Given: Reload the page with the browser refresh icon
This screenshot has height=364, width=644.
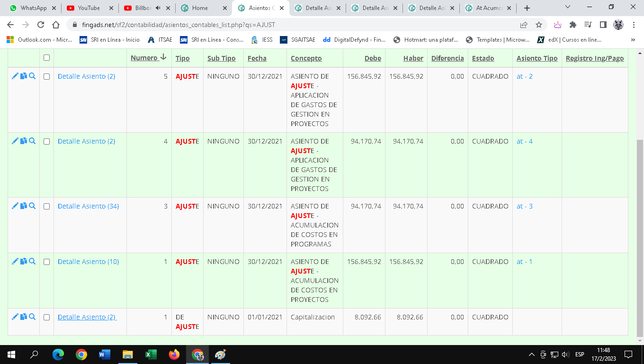Looking at the screenshot, I should click(x=41, y=25).
